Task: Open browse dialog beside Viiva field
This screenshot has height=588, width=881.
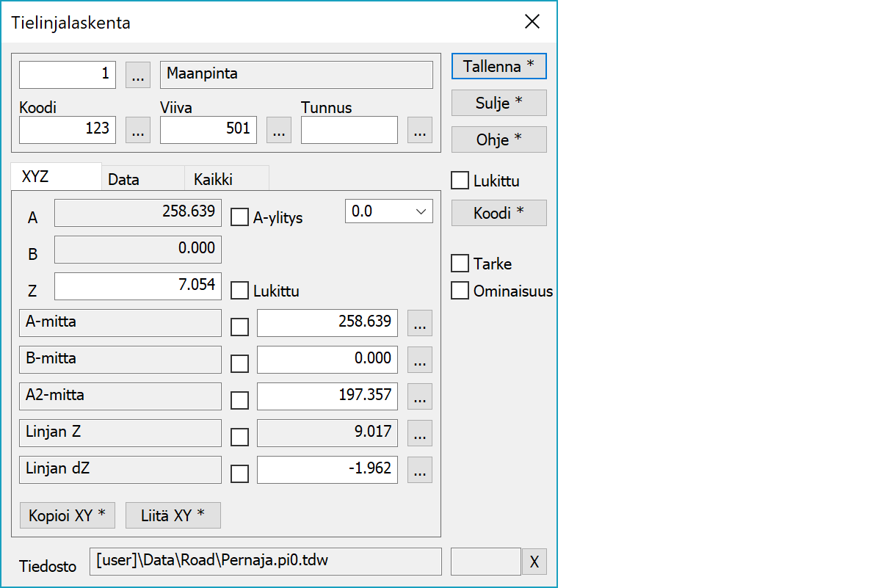Action: pos(278,130)
